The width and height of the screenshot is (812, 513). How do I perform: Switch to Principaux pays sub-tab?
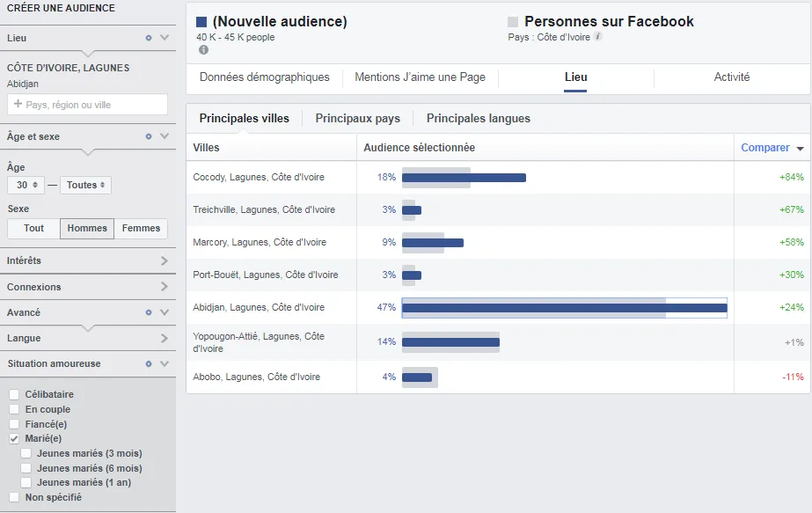(358, 119)
